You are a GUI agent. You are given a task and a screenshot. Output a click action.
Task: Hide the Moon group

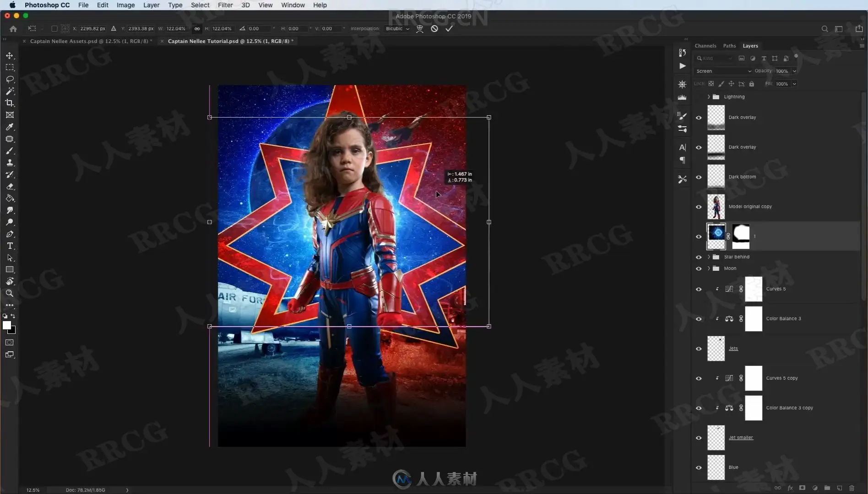[x=699, y=268]
